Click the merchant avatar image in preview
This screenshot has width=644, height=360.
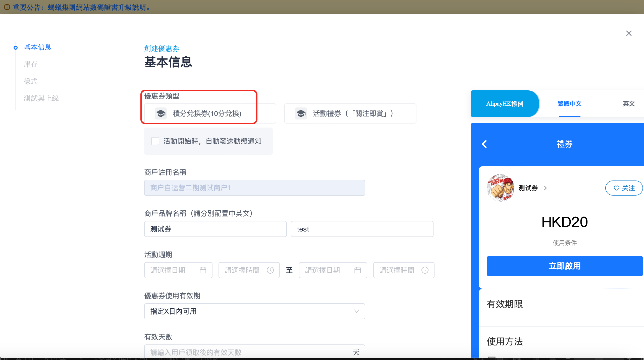click(x=500, y=188)
